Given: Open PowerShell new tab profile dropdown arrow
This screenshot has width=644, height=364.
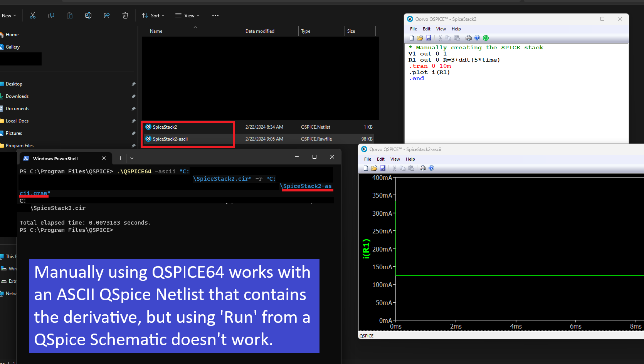Looking at the screenshot, I should click(132, 158).
